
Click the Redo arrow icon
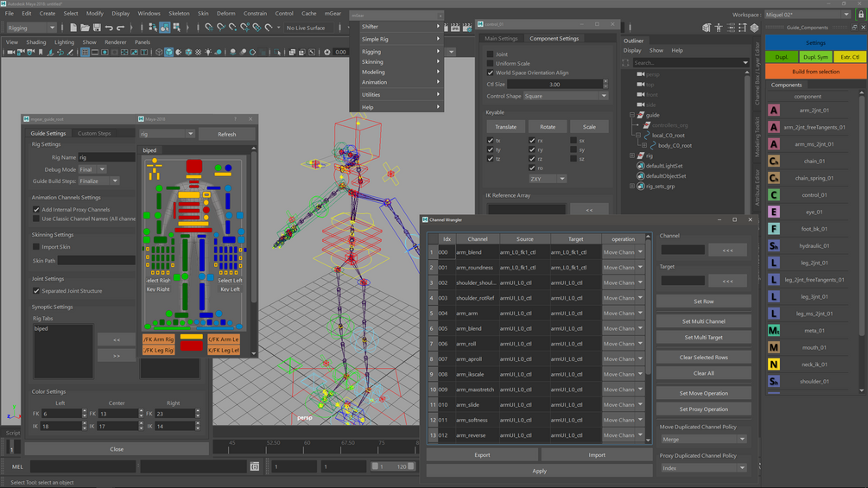point(121,28)
